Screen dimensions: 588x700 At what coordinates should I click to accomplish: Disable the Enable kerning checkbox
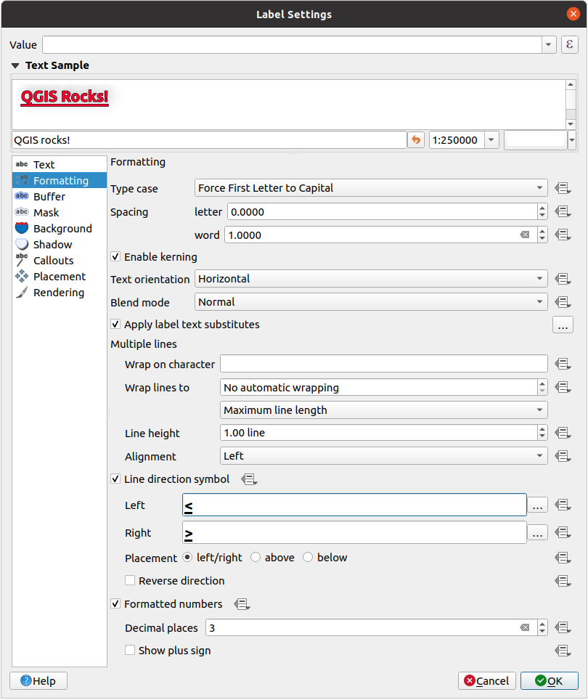pyautogui.click(x=115, y=257)
